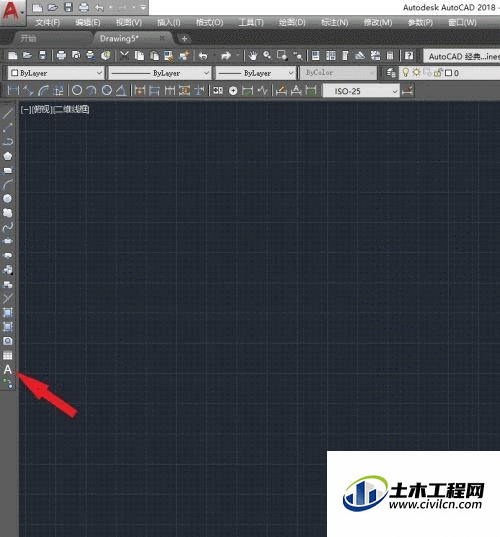Select the Region tool

click(8, 341)
